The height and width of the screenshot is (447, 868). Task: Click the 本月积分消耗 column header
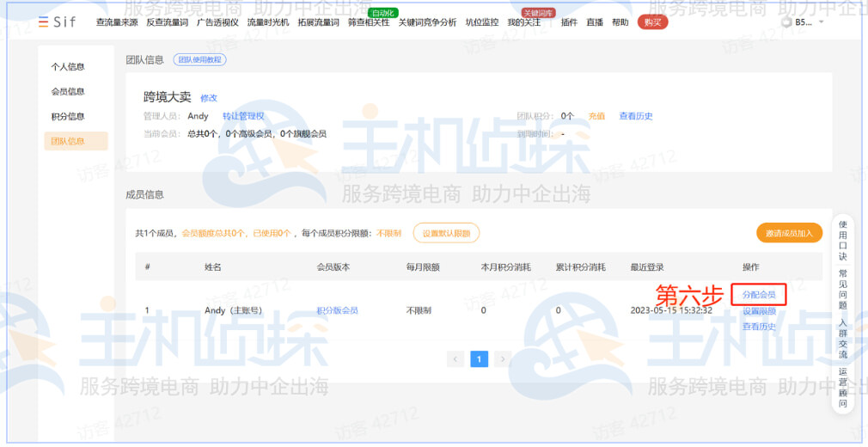[x=505, y=267]
